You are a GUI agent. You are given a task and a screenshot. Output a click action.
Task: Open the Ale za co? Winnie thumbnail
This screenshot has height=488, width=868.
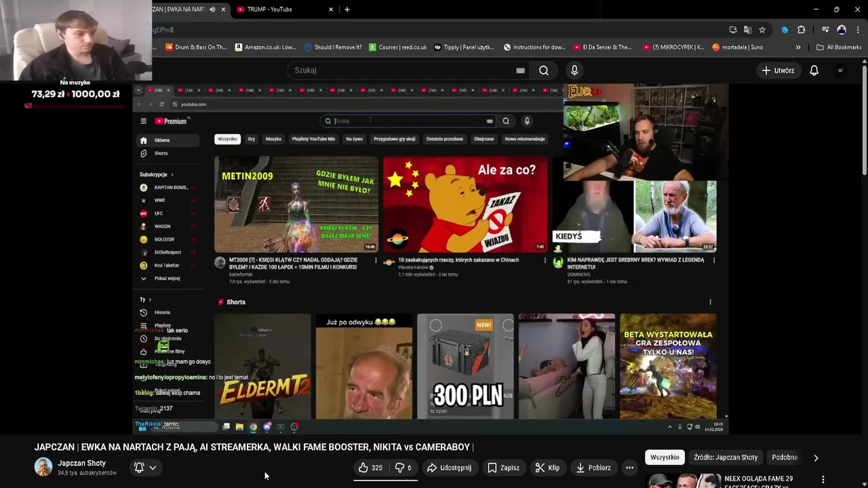pos(465,204)
